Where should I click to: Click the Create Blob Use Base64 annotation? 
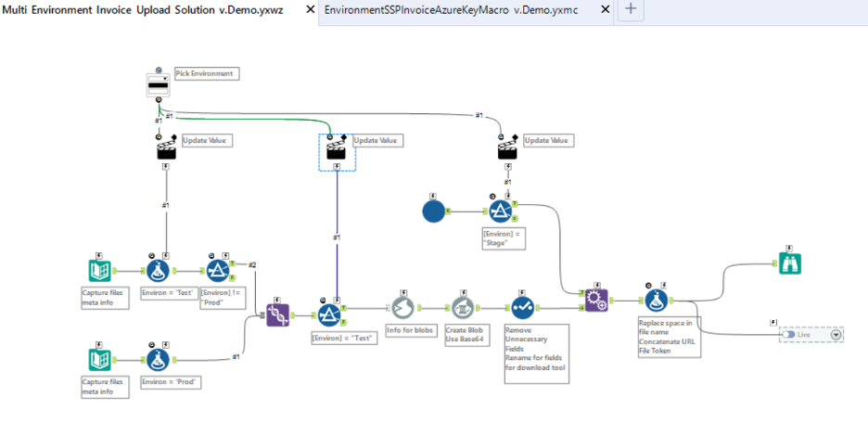pyautogui.click(x=467, y=336)
